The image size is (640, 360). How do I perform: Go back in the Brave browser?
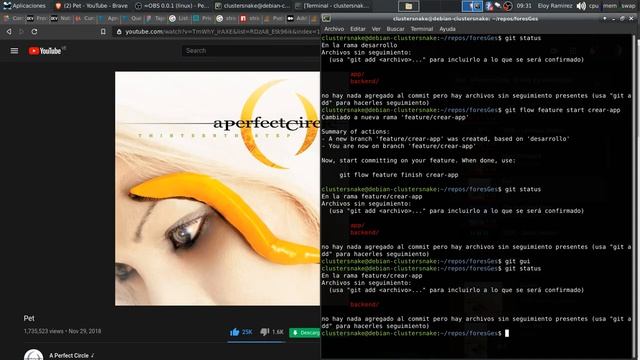pos(9,31)
